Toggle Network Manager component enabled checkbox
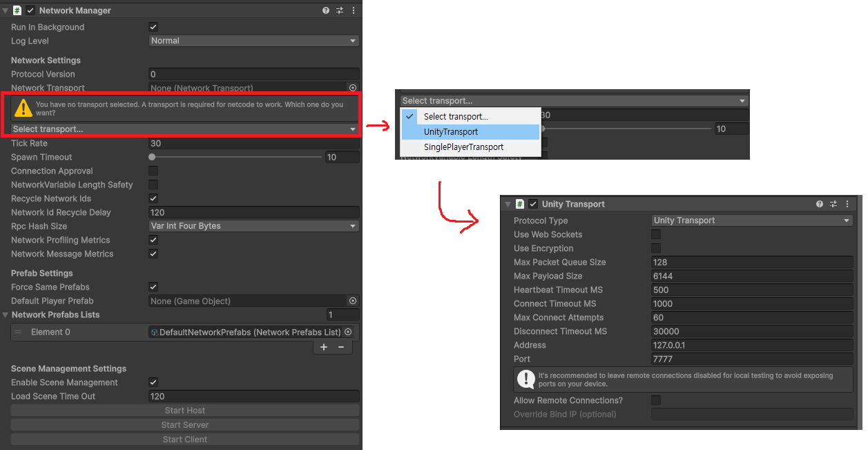 point(30,10)
